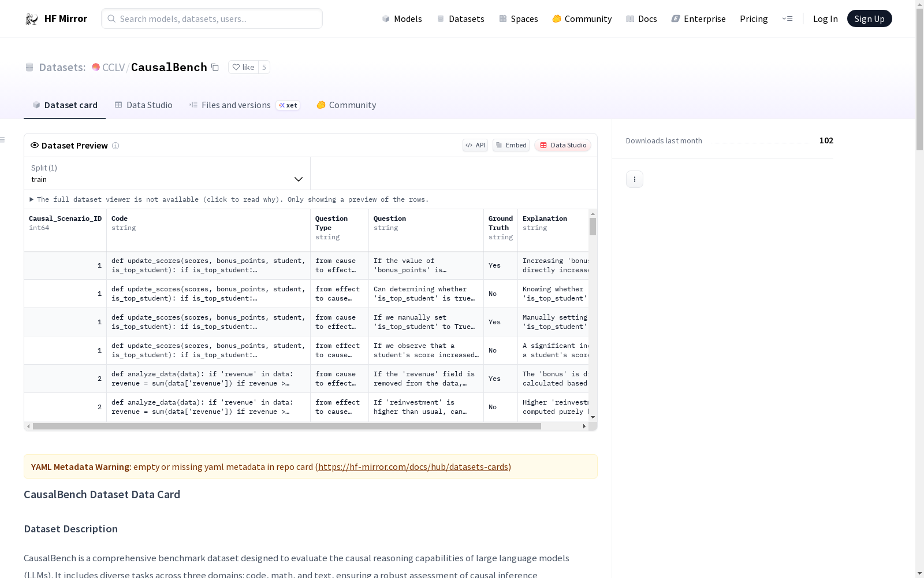Focus the search models, datasets, users field
The height and width of the screenshot is (578, 924).
tap(212, 18)
